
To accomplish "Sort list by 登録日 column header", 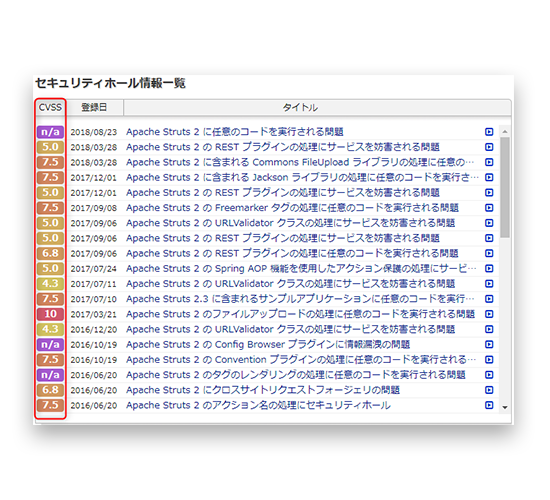I will coord(94,107).
